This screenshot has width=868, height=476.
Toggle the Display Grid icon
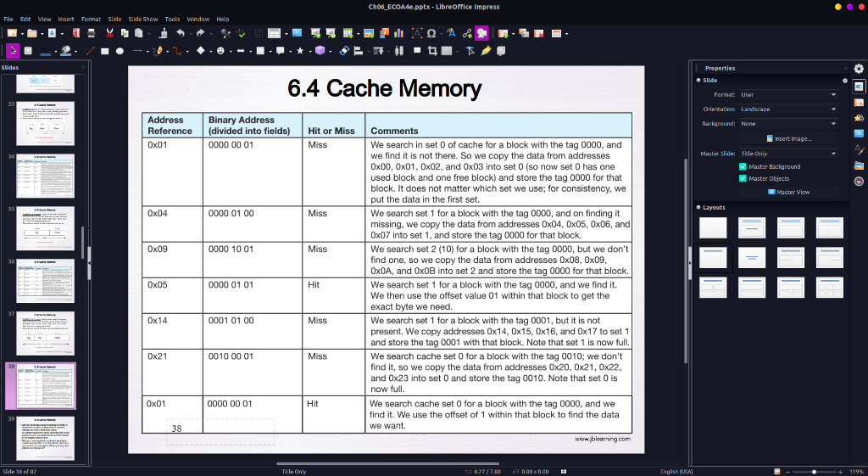tap(259, 33)
